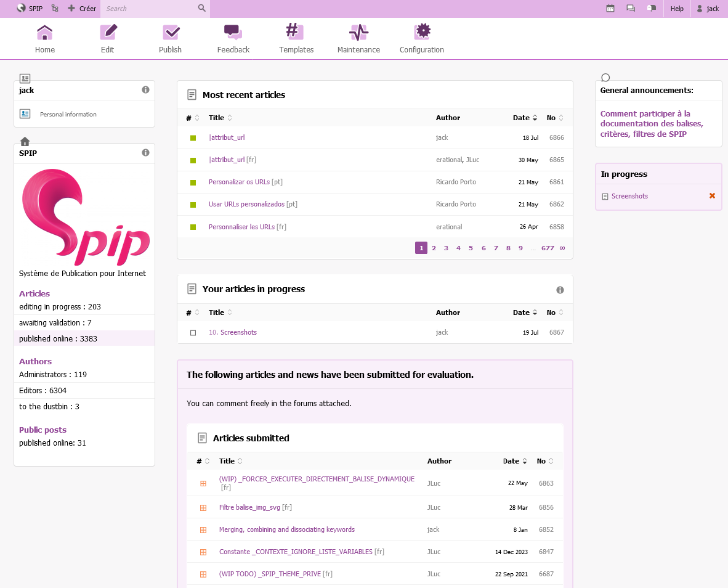Sort Most recent articles by Title

(x=217, y=118)
